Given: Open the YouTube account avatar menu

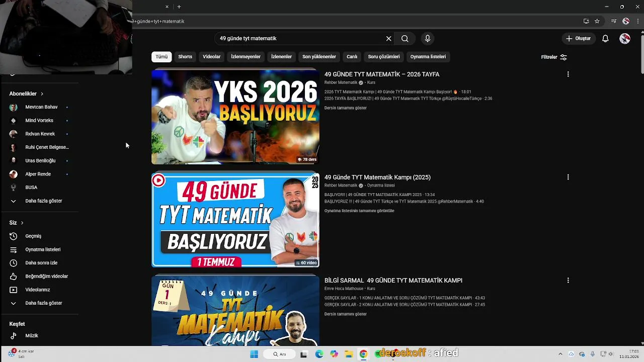Looking at the screenshot, I should click(625, 39).
